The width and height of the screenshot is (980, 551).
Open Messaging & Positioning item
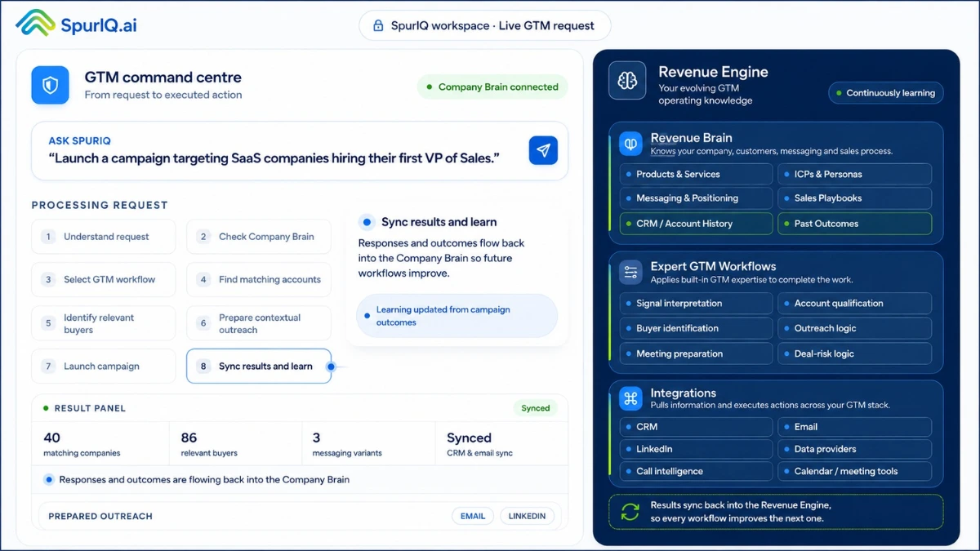click(x=696, y=198)
